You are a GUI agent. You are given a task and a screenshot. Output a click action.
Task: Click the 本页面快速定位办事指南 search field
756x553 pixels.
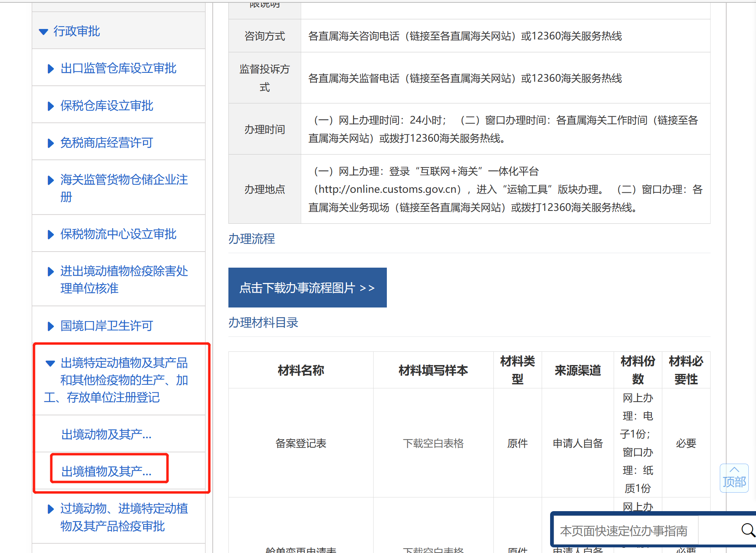625,531
